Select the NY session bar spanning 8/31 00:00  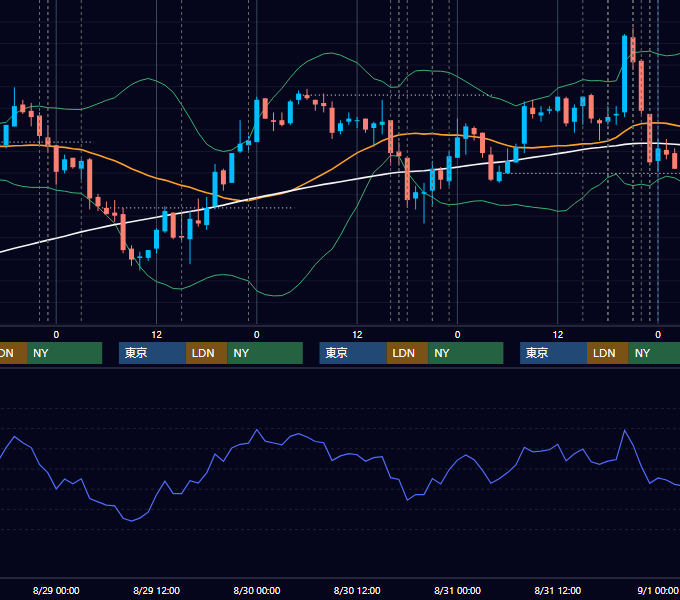click(x=466, y=353)
